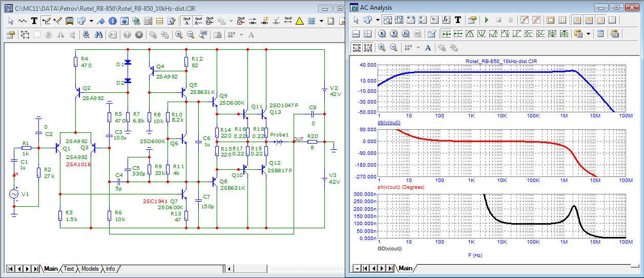
Task: Zoom in on the schematic
Action: tap(179, 35)
